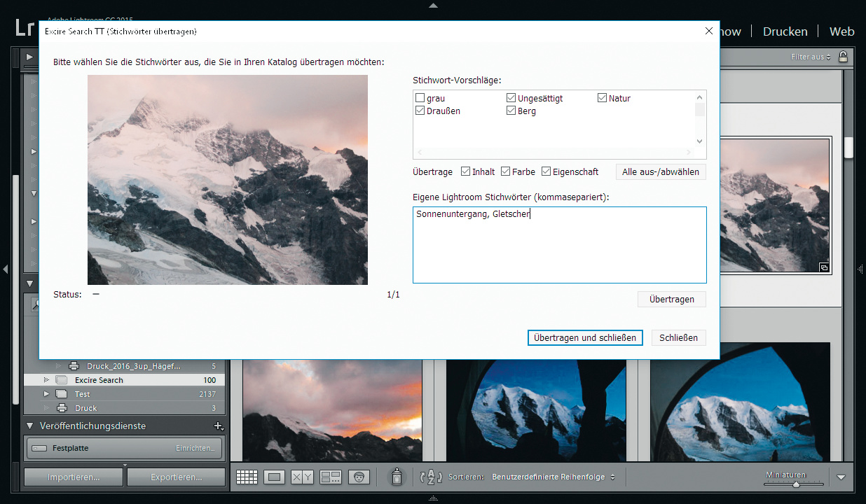Switch to the Web module
Viewport: 866px width, 504px height.
pos(841,31)
